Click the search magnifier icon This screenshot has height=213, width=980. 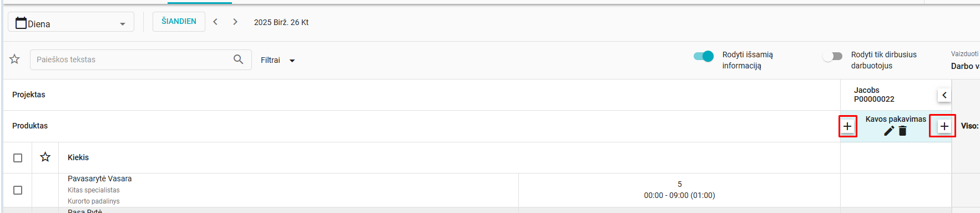pos(238,59)
